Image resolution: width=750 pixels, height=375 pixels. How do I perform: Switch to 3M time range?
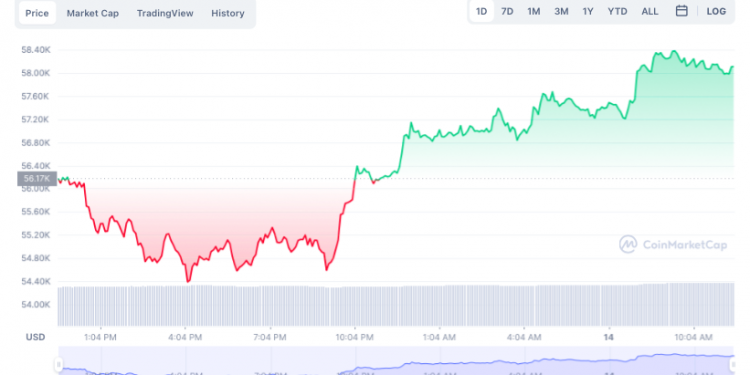click(x=561, y=11)
